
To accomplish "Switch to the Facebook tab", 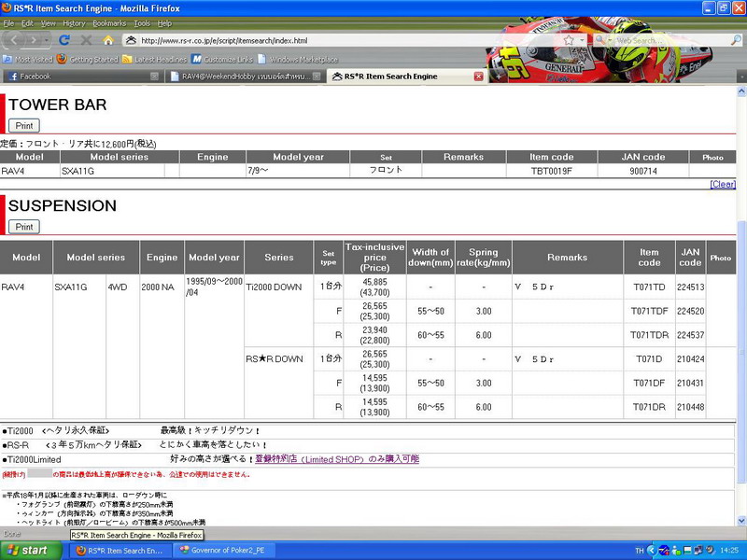I will (75, 77).
